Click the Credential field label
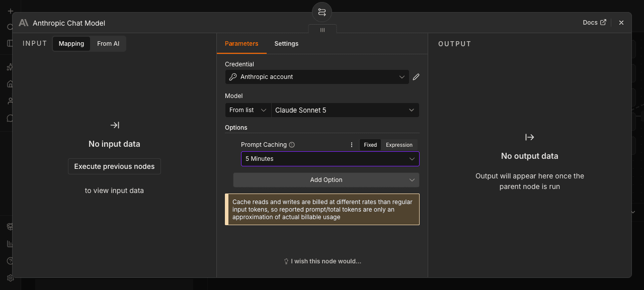644x290 pixels. tap(239, 64)
